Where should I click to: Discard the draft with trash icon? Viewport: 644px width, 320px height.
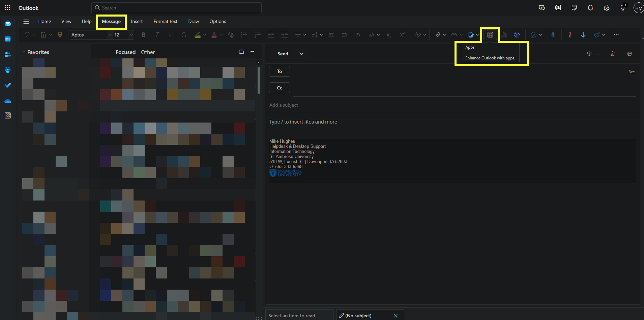pos(613,54)
